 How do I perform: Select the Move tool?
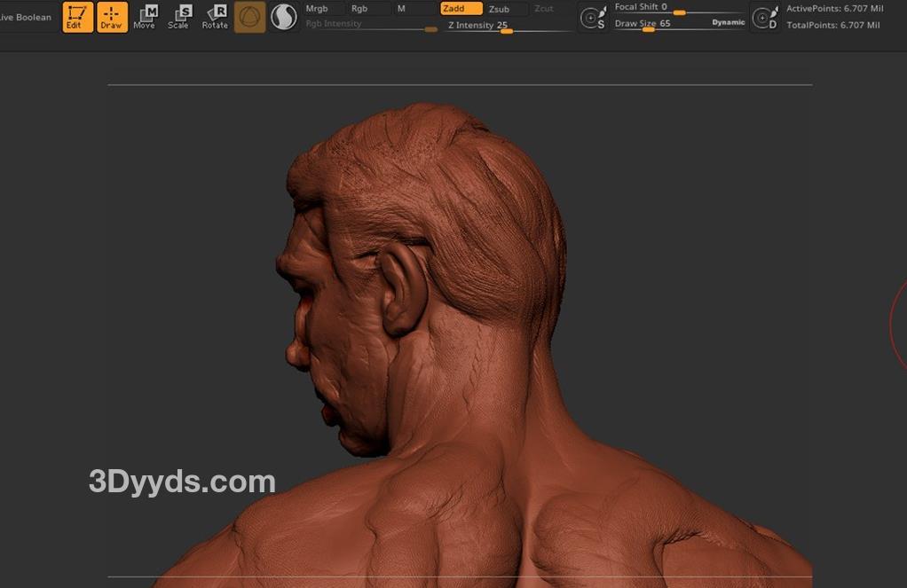145,17
